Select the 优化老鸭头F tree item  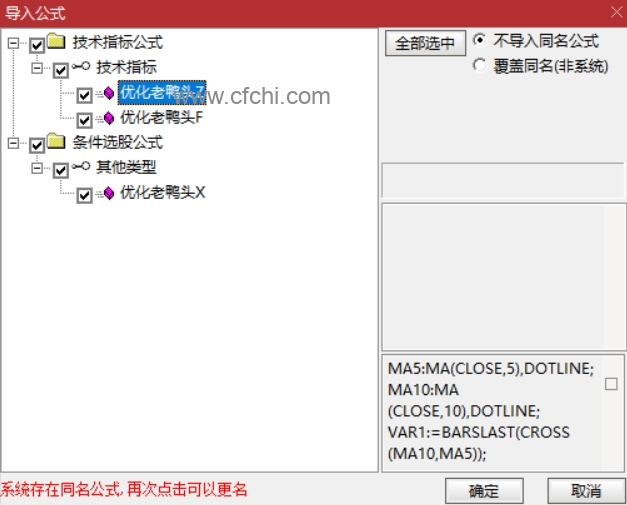[162, 118]
